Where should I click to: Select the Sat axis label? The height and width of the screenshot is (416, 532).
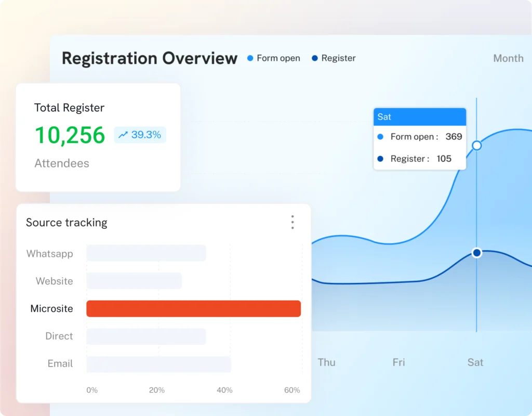coord(475,362)
